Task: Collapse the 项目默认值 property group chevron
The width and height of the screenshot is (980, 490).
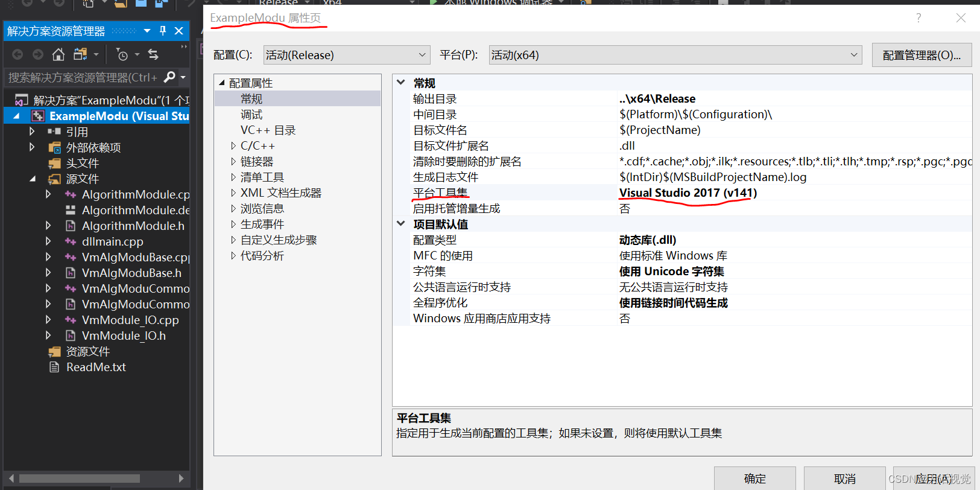Action: pos(401,224)
